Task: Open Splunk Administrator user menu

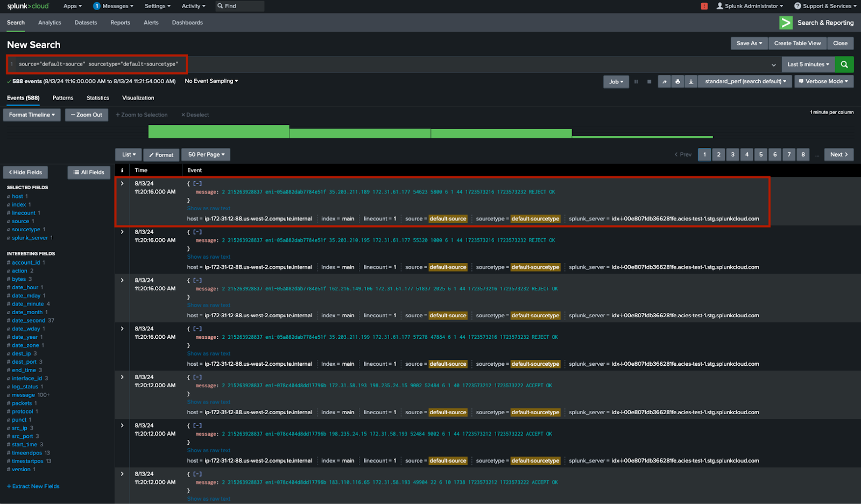Action: point(750,6)
